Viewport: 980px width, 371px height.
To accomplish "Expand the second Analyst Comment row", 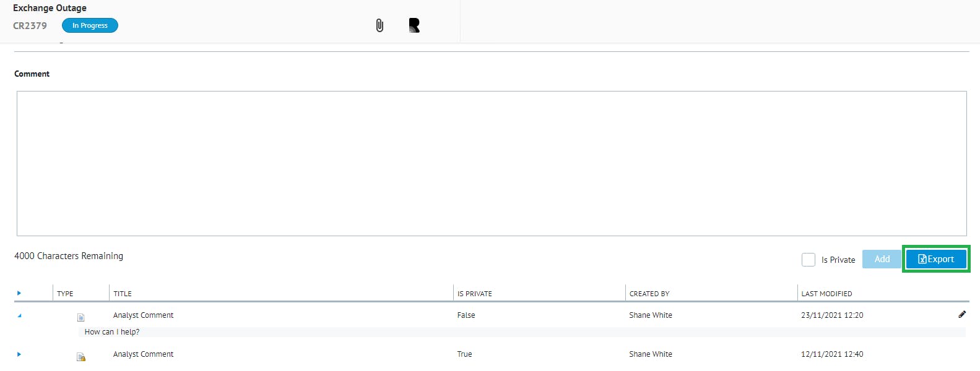I will 19,354.
